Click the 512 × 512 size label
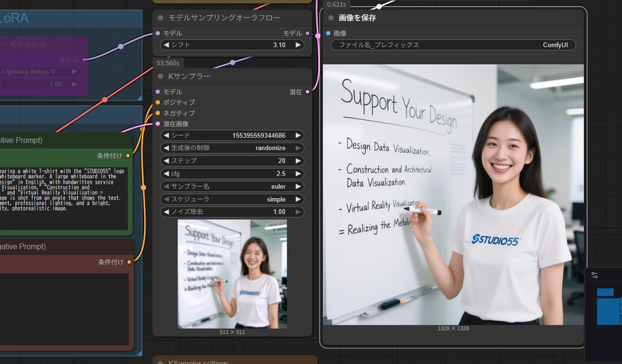Image resolution: width=622 pixels, height=364 pixels. click(232, 332)
